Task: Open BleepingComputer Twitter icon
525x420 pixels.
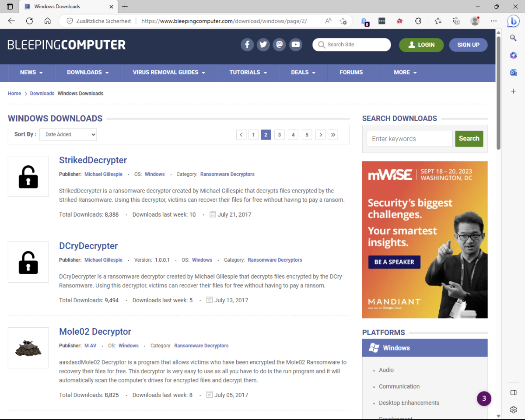Action: [263, 45]
